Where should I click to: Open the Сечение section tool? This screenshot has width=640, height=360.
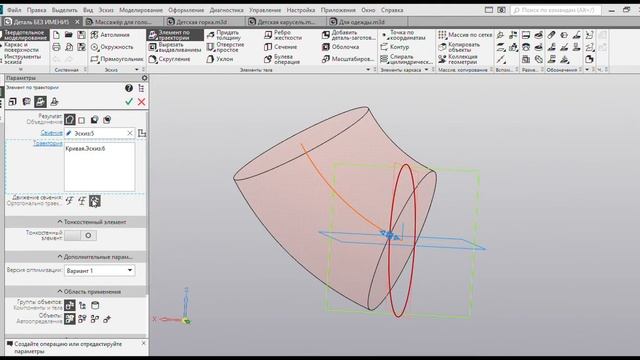(281, 47)
